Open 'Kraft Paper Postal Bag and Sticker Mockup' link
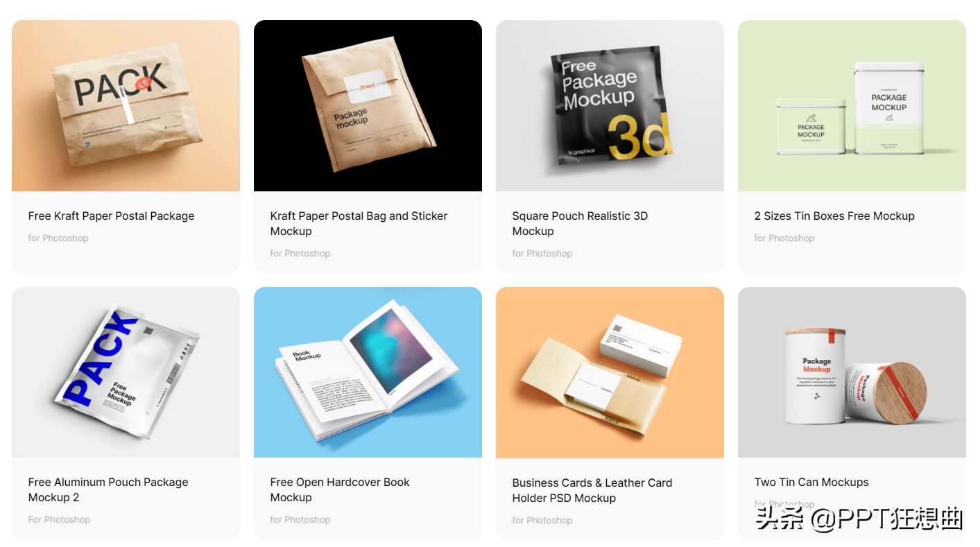 point(359,223)
